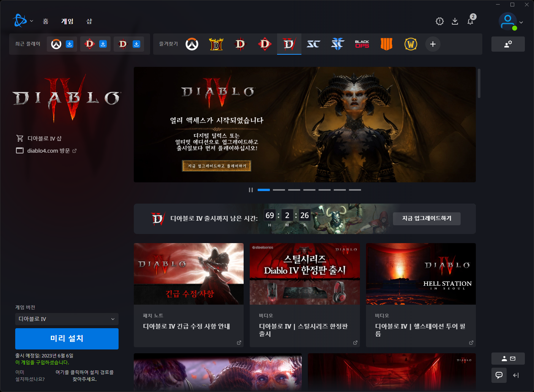
Task: Select the orange Black Ops 4 icon
Action: point(387,44)
